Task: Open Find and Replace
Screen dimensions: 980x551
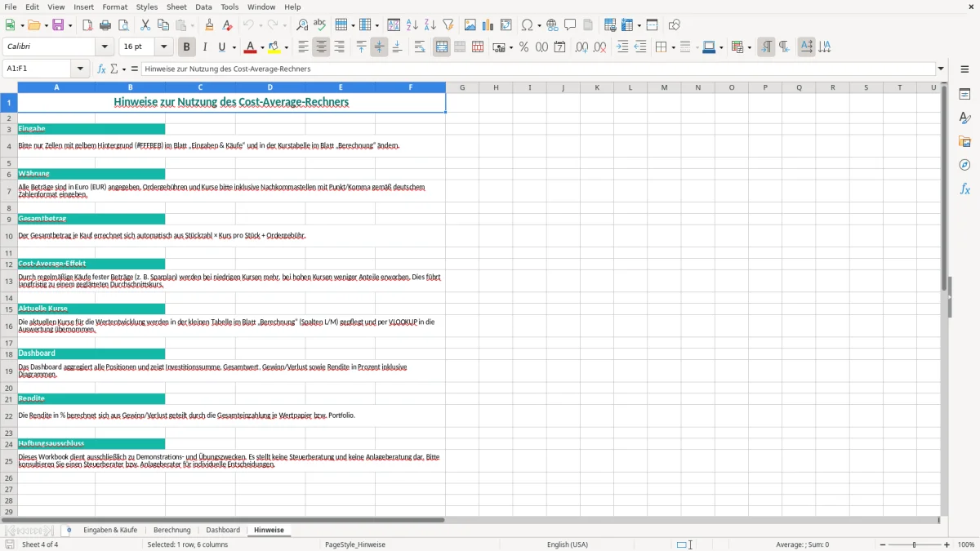Action: point(302,25)
